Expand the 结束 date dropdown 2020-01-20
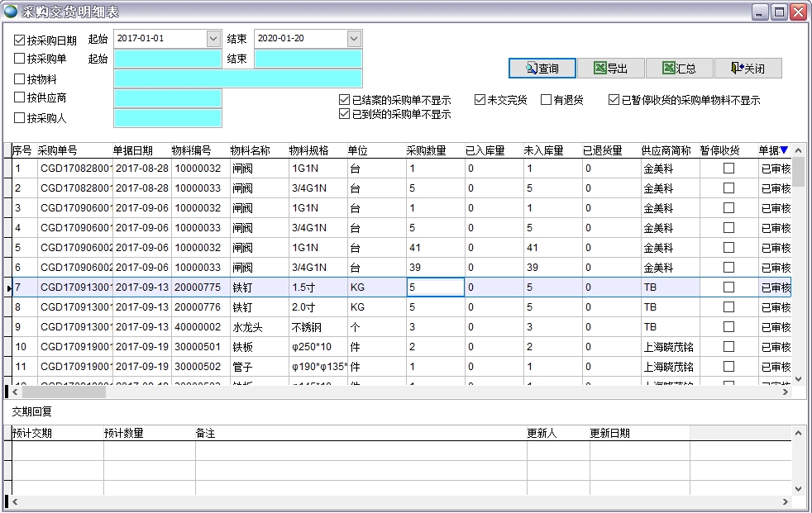This screenshot has width=812, height=513. pyautogui.click(x=354, y=39)
